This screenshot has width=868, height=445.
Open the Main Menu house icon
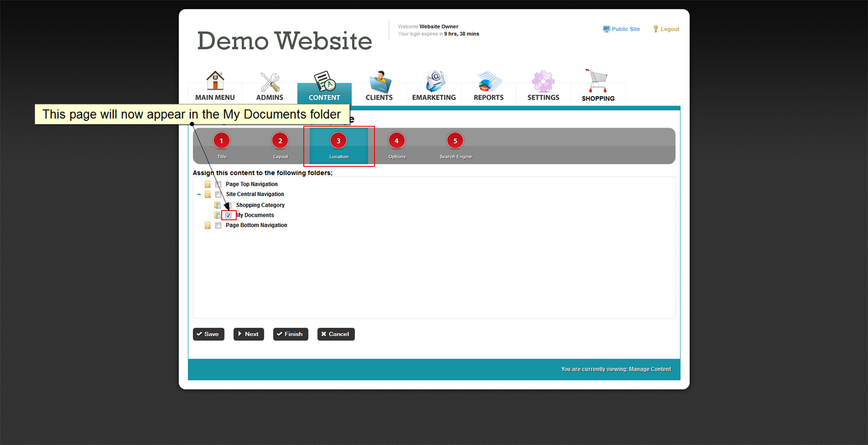tap(215, 81)
